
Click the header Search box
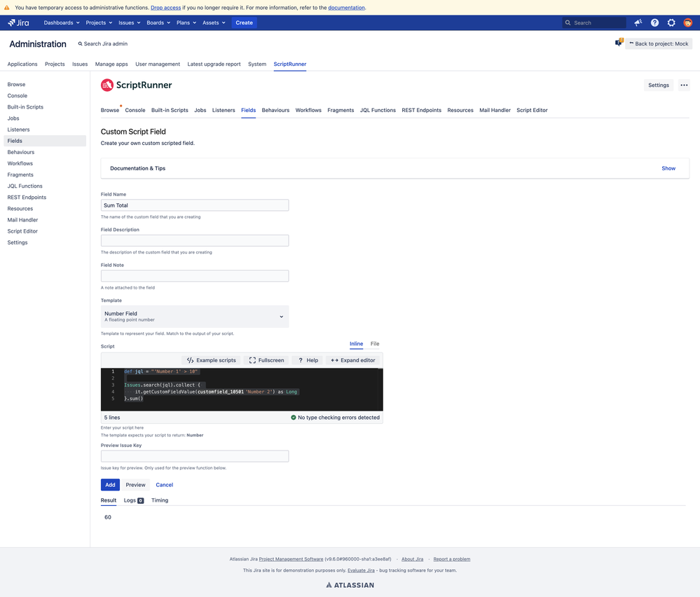(594, 22)
